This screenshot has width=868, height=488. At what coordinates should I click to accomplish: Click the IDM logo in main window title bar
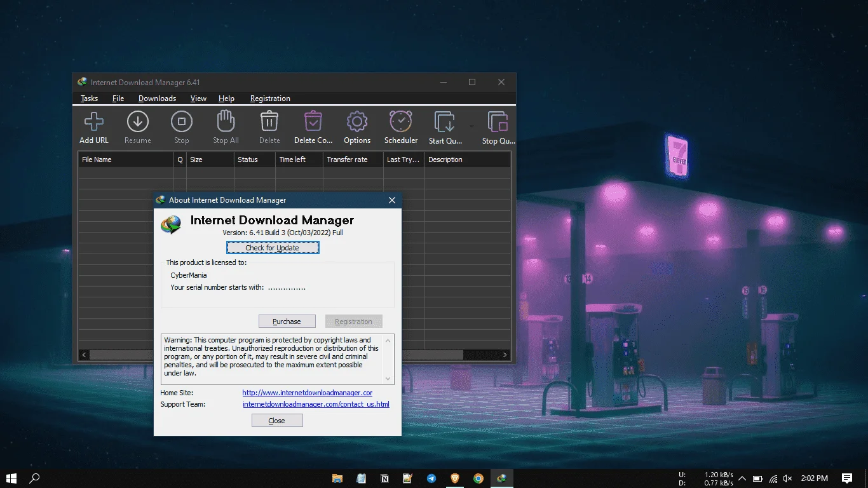[x=83, y=82]
